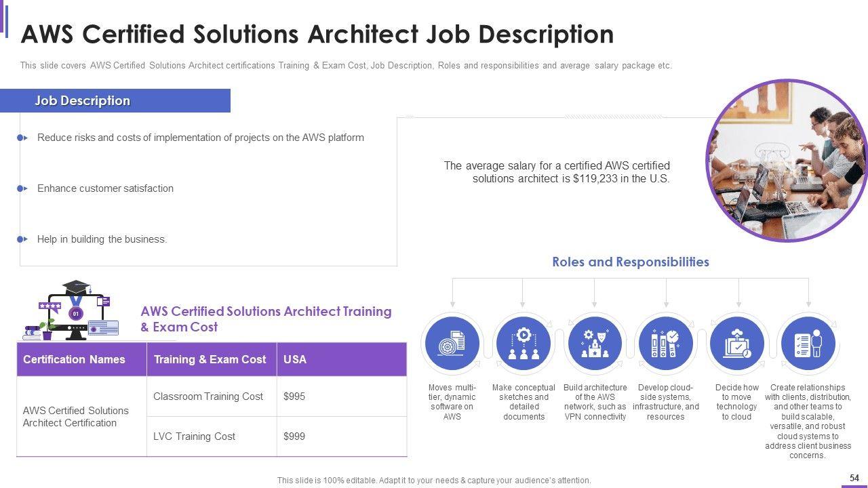Click the graduation cap certification illustration
The width and height of the screenshot is (868, 488).
click(71, 312)
